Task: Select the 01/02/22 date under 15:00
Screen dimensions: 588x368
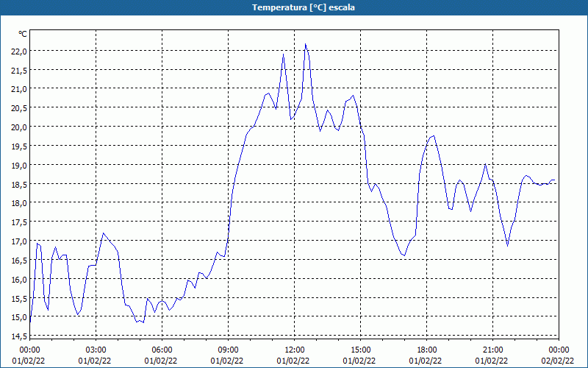Action: point(359,361)
